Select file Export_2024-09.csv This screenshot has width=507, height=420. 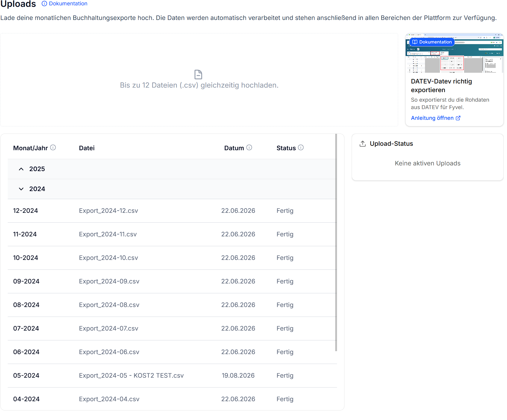pyautogui.click(x=109, y=281)
